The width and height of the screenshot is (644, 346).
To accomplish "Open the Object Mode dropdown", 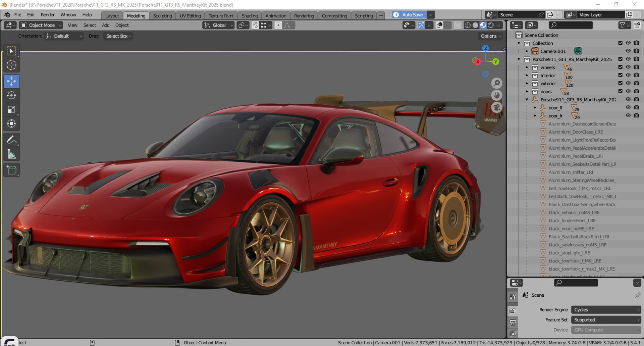I will [x=41, y=25].
